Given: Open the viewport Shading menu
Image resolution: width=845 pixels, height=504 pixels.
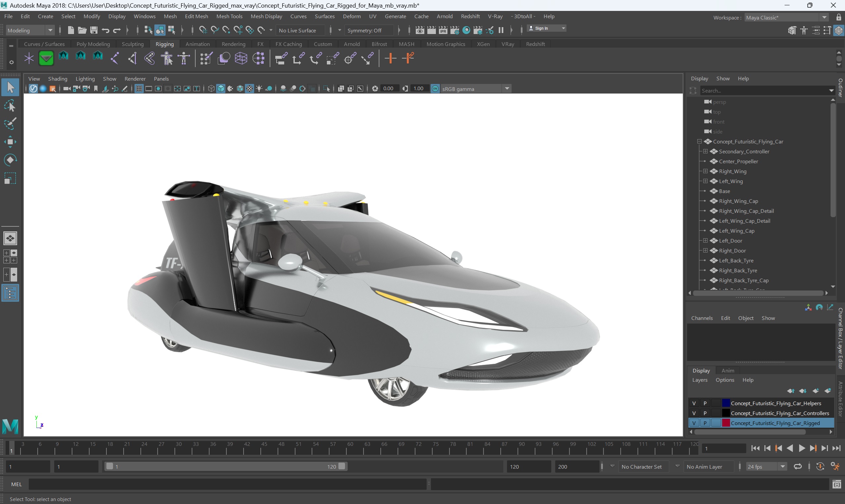Looking at the screenshot, I should [x=58, y=79].
